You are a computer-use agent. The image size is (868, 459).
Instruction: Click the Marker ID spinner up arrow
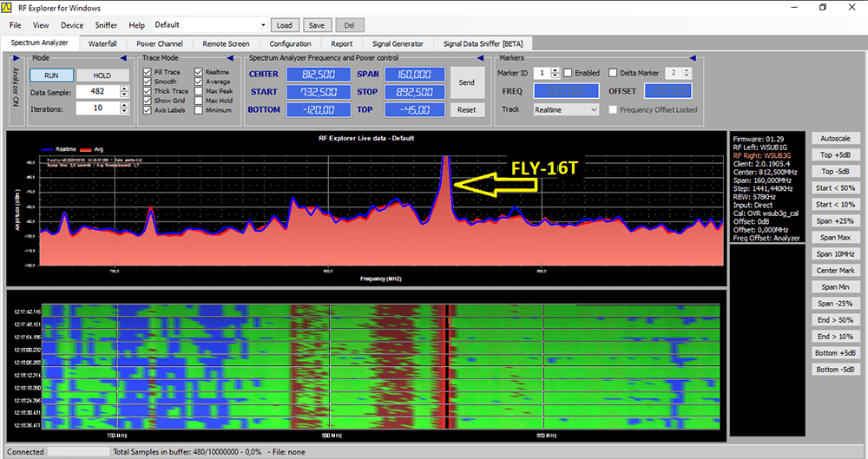pos(556,70)
